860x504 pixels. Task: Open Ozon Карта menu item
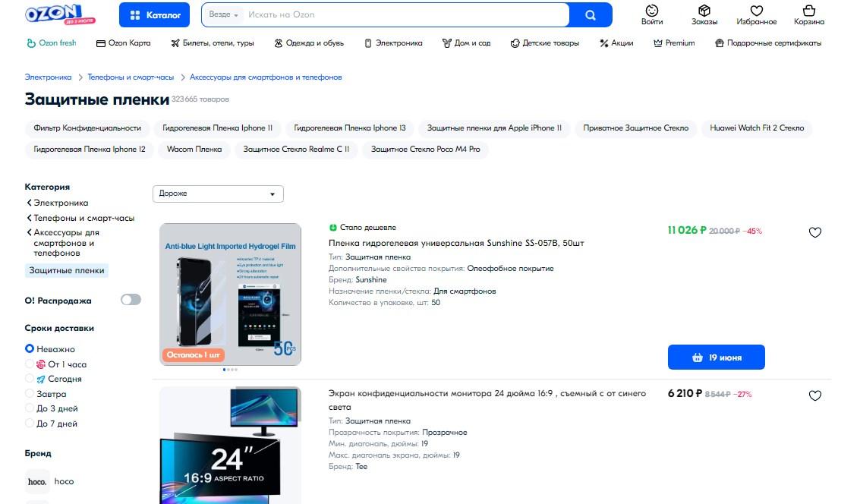coord(124,43)
